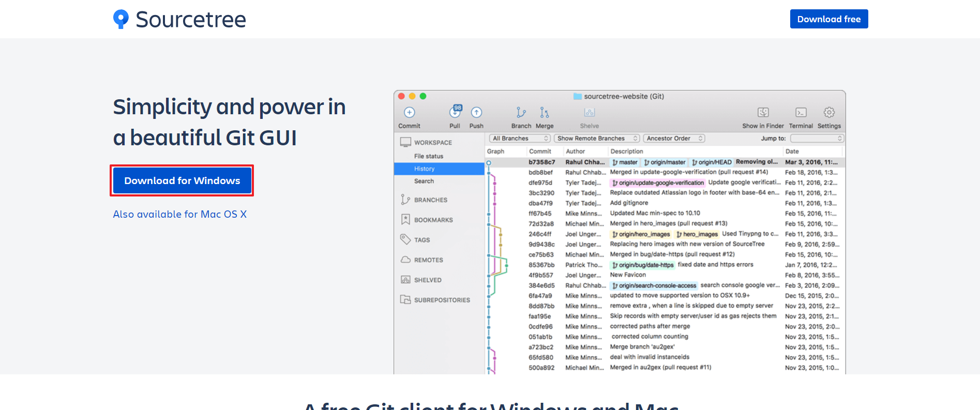Click the yellow minimize window dot
The height and width of the screenshot is (410, 980).
(412, 96)
